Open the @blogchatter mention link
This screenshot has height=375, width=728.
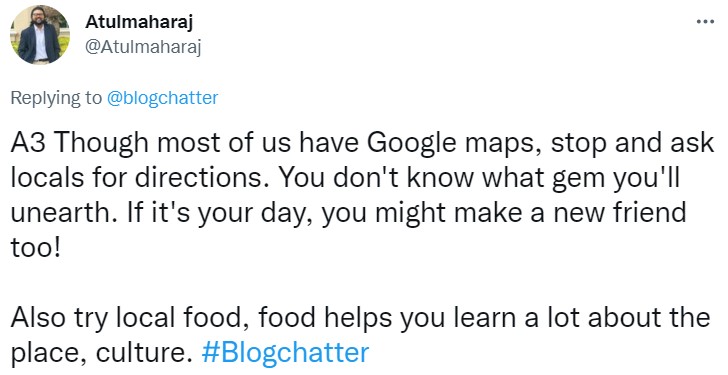coord(162,98)
